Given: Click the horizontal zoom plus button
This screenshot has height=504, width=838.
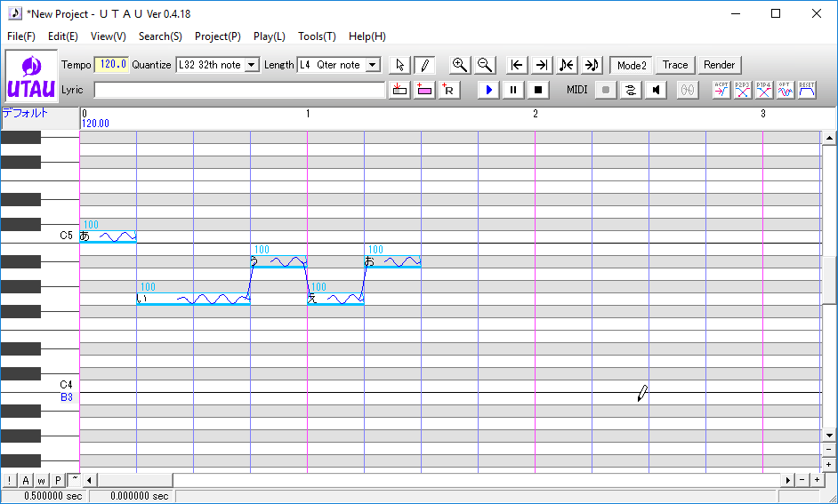Looking at the screenshot, I should coord(817,480).
